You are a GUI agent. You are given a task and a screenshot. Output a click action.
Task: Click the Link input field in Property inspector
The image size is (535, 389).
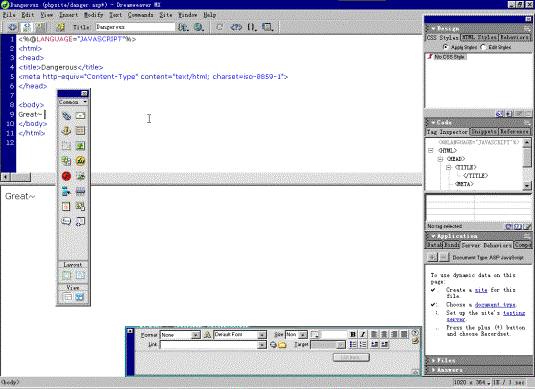[x=209, y=345]
